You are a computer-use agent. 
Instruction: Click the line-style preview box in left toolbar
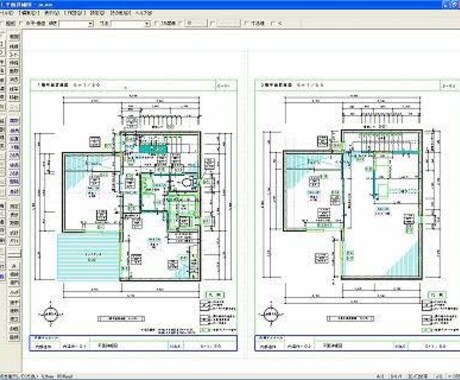[x=14, y=254]
